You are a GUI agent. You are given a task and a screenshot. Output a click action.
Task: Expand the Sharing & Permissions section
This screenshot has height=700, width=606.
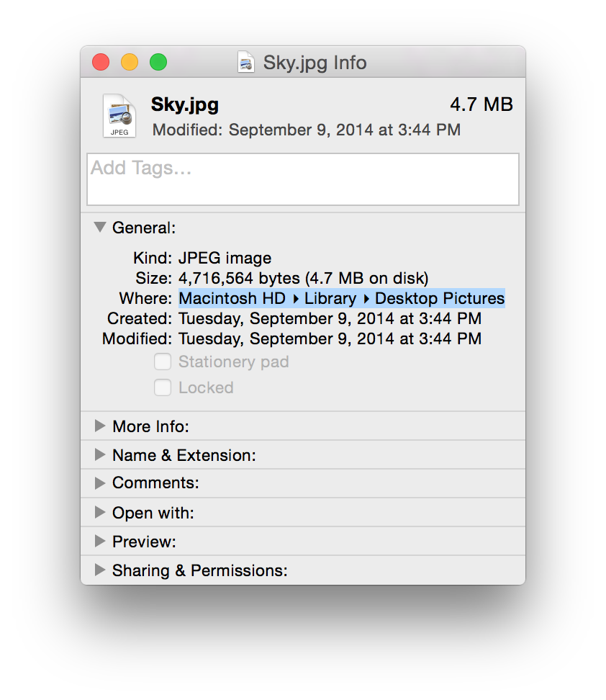point(100,570)
